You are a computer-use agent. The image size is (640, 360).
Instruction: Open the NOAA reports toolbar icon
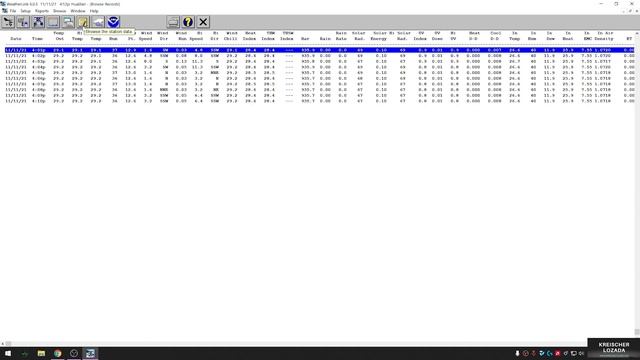click(x=113, y=22)
